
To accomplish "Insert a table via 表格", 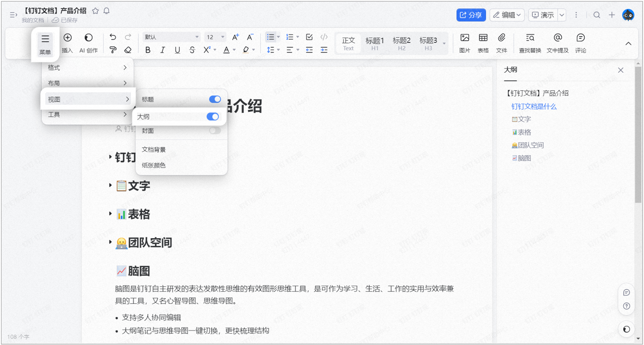I will tap(483, 43).
